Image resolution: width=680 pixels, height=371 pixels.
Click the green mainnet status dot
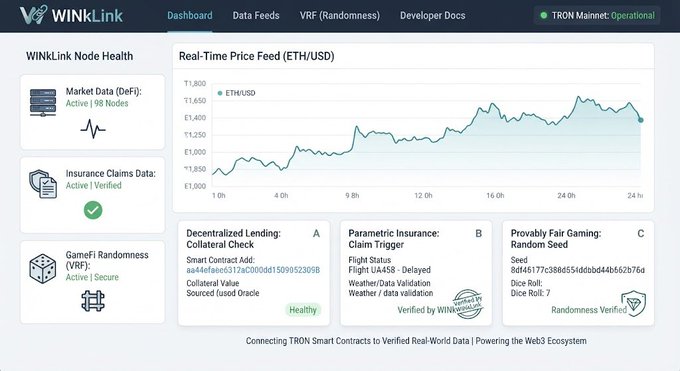point(543,16)
